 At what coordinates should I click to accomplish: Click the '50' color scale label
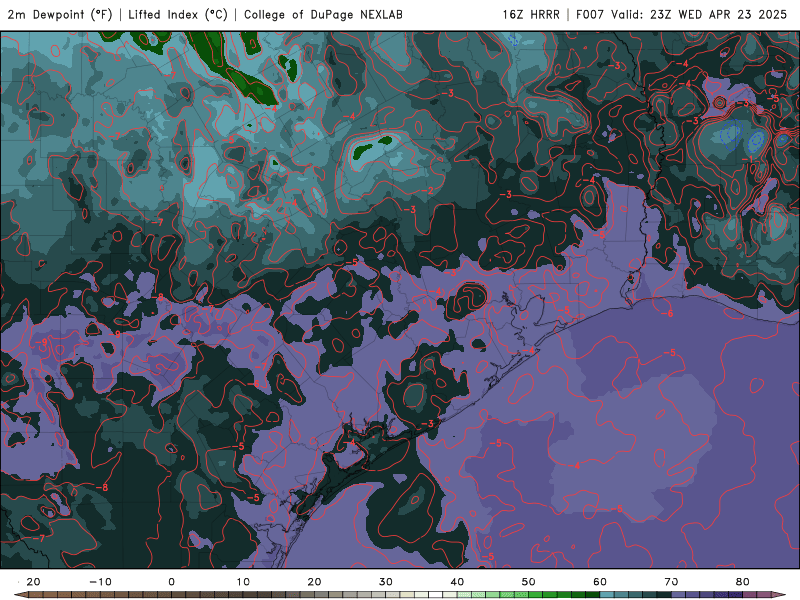click(529, 582)
